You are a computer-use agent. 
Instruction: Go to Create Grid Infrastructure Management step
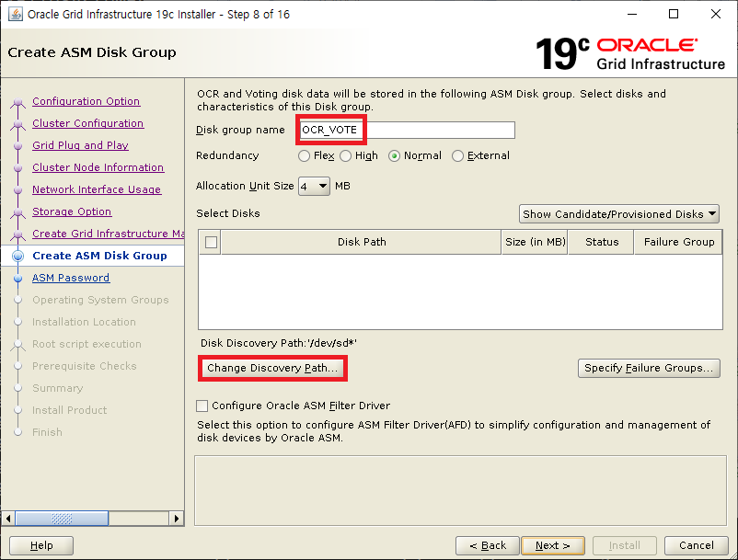click(109, 234)
